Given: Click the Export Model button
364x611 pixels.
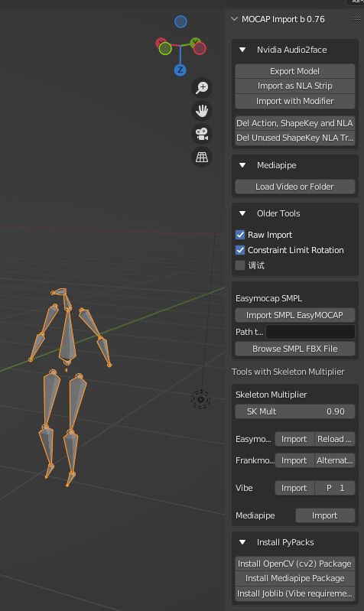Looking at the screenshot, I should coord(295,71).
